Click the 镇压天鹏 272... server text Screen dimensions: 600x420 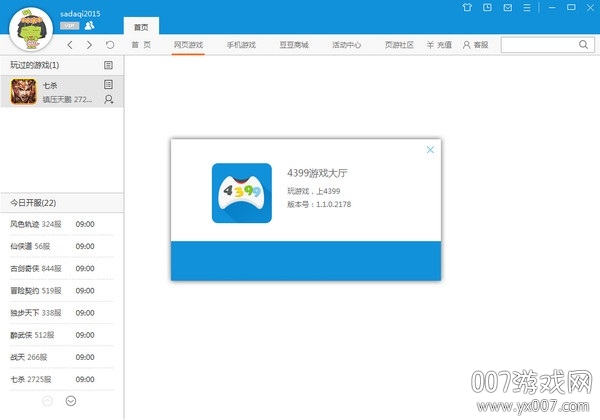[67, 99]
